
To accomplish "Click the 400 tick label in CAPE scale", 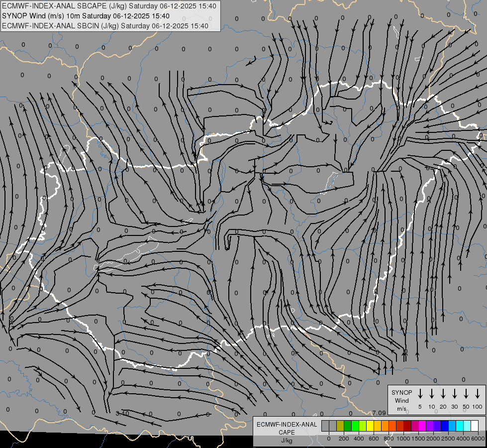I will (x=359, y=439).
